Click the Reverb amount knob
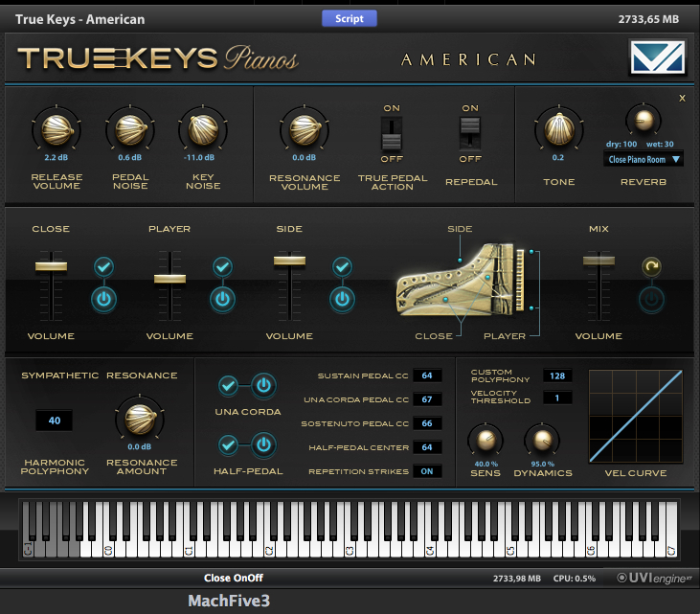The width and height of the screenshot is (700, 614). click(x=644, y=120)
